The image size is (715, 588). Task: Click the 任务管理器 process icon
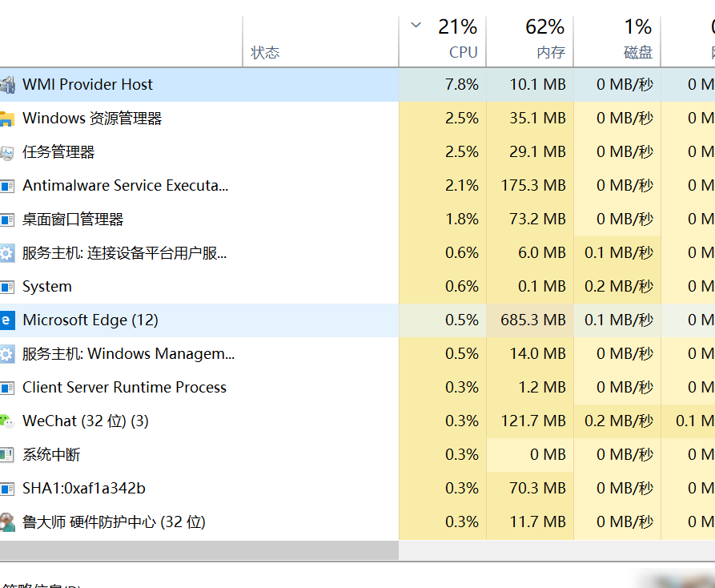tap(7, 152)
